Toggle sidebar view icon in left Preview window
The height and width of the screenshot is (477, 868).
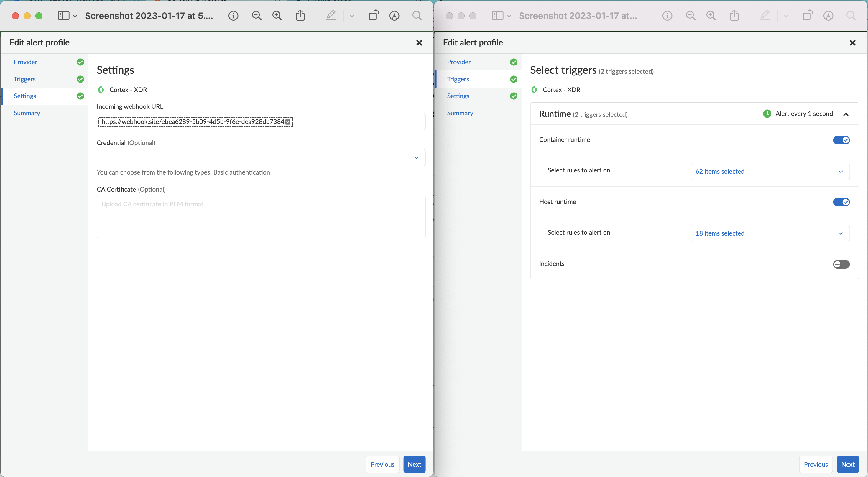tap(64, 16)
